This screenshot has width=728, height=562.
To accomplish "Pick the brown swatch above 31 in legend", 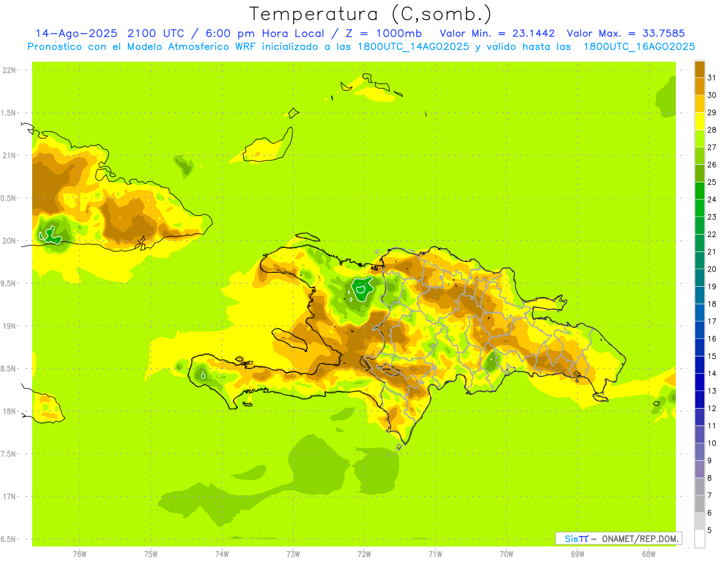I will pos(699,69).
